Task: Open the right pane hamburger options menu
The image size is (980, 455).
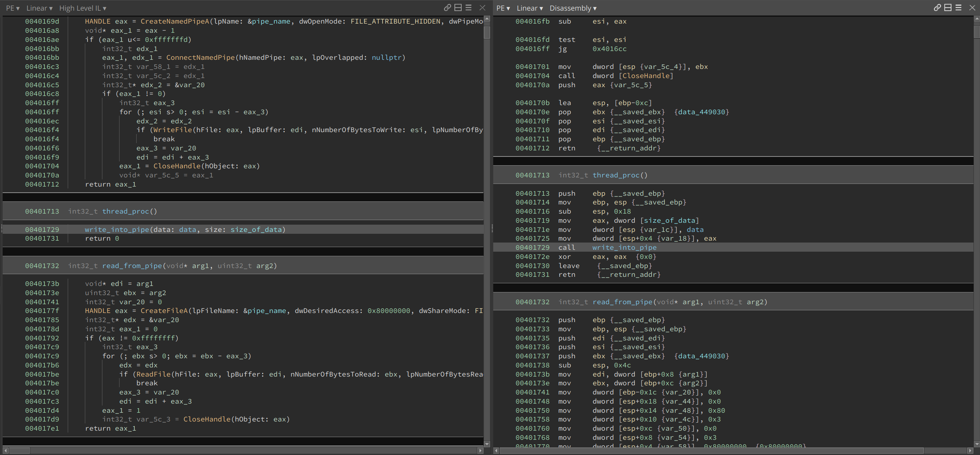Action: (959, 8)
